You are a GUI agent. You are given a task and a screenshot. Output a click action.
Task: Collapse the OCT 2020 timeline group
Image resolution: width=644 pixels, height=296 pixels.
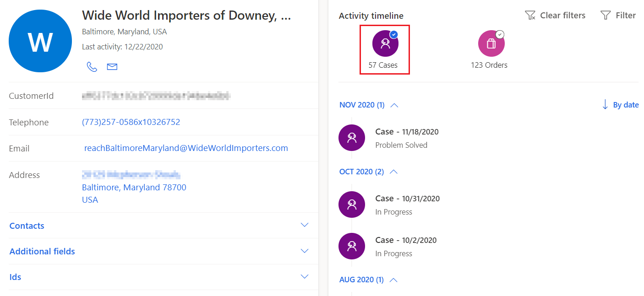393,172
